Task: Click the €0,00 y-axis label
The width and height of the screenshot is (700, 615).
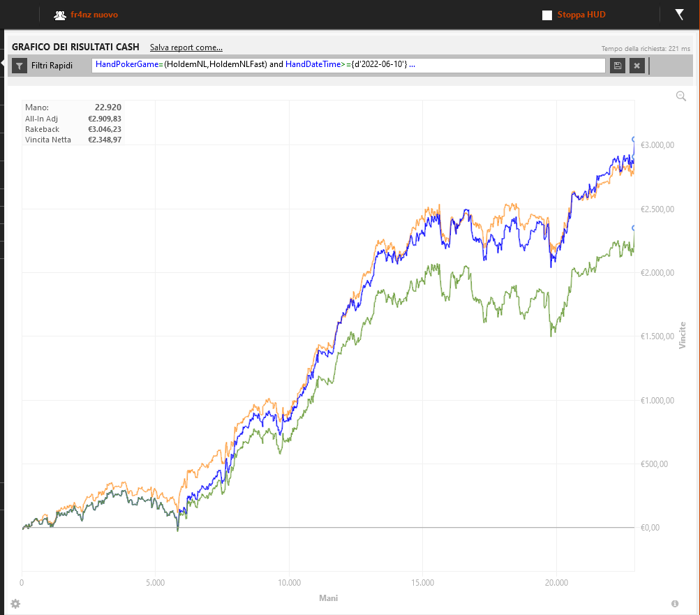Action: [650, 528]
